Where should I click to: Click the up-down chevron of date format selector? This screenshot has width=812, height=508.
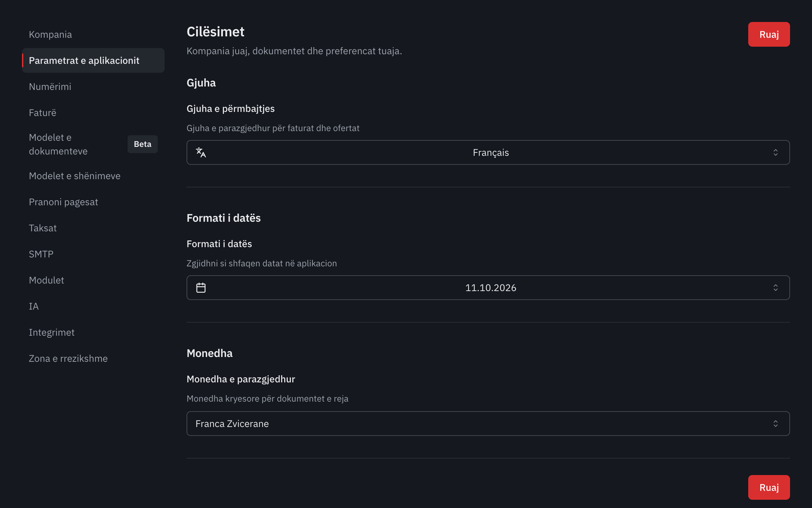click(x=776, y=288)
